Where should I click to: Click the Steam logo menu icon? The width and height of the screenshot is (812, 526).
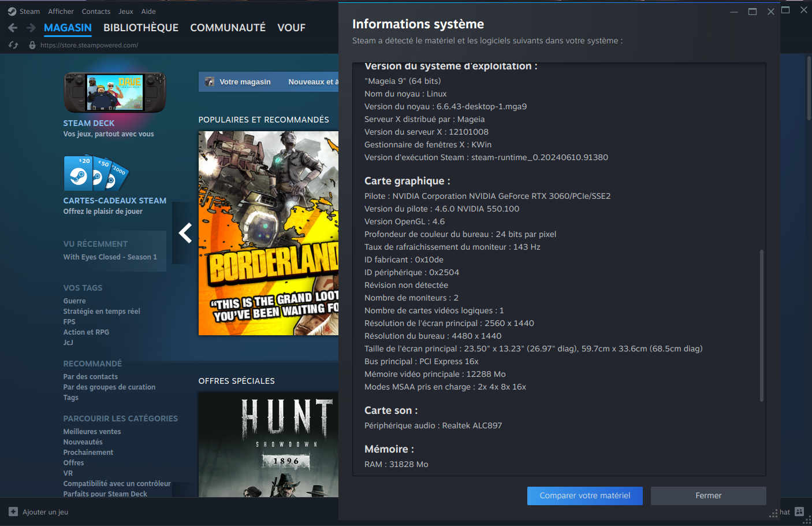(12, 12)
